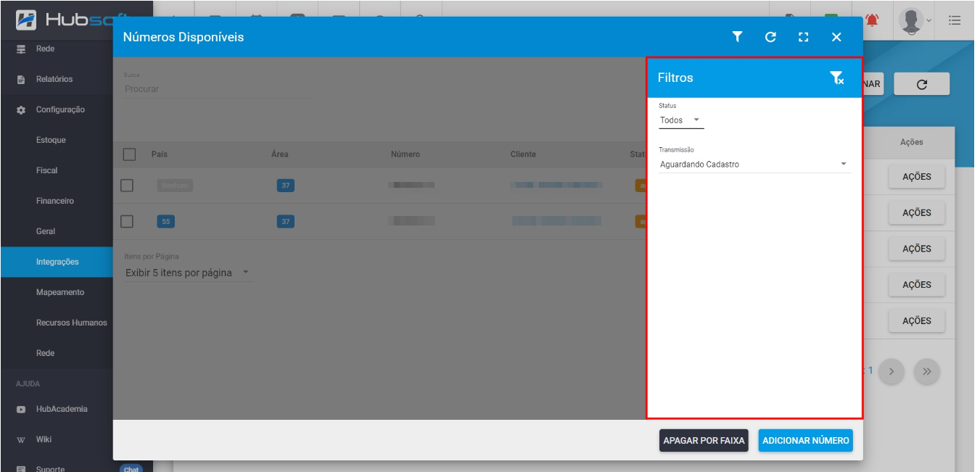
Task: Tick the select-all checkbox in table header
Action: [x=129, y=154]
